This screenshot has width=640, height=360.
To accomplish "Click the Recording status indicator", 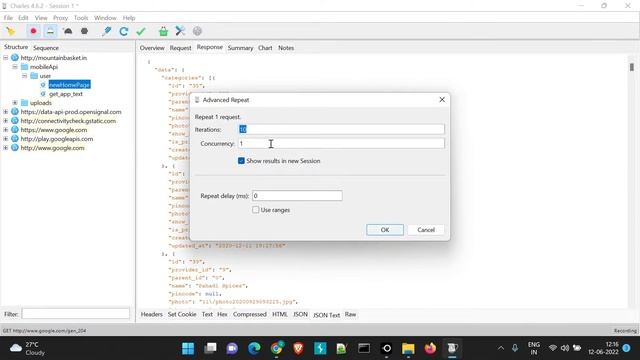I will point(625,331).
